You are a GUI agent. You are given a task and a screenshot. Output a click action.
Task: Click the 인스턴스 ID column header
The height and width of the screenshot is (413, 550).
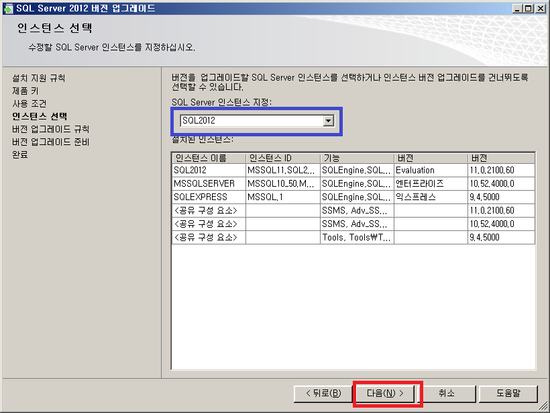click(283, 158)
